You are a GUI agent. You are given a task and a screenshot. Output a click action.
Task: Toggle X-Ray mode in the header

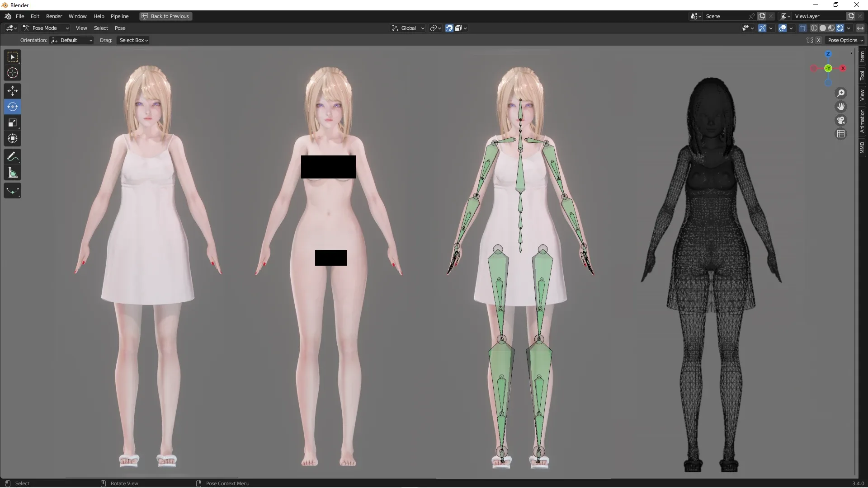pyautogui.click(x=803, y=28)
